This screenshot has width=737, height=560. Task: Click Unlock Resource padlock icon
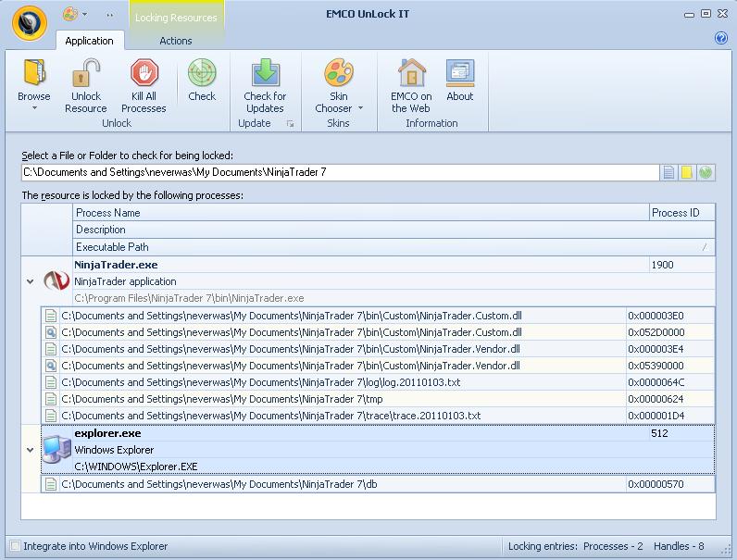(86, 72)
